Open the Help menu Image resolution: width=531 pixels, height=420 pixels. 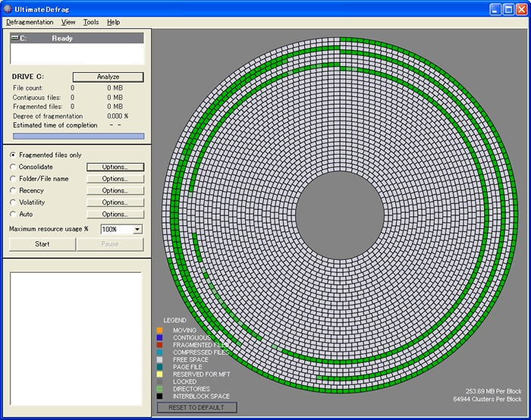(x=114, y=22)
